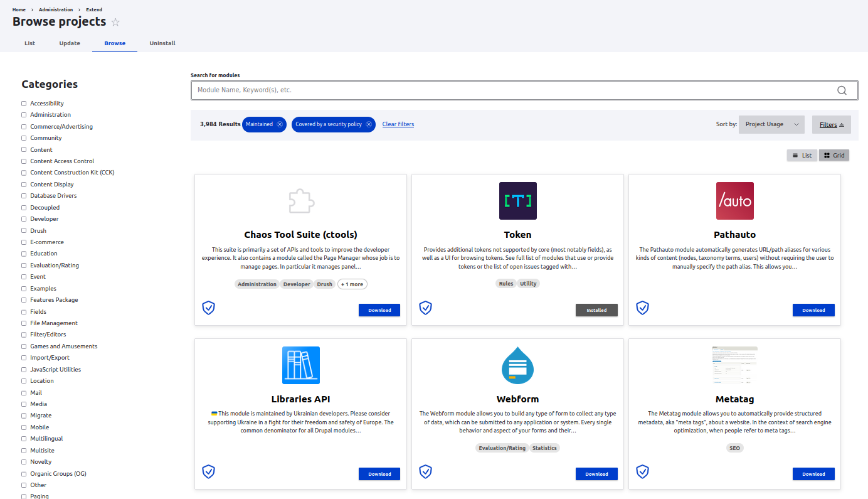Viewport: 868px width, 499px height.
Task: Check the Multilingual category
Action: click(x=24, y=439)
